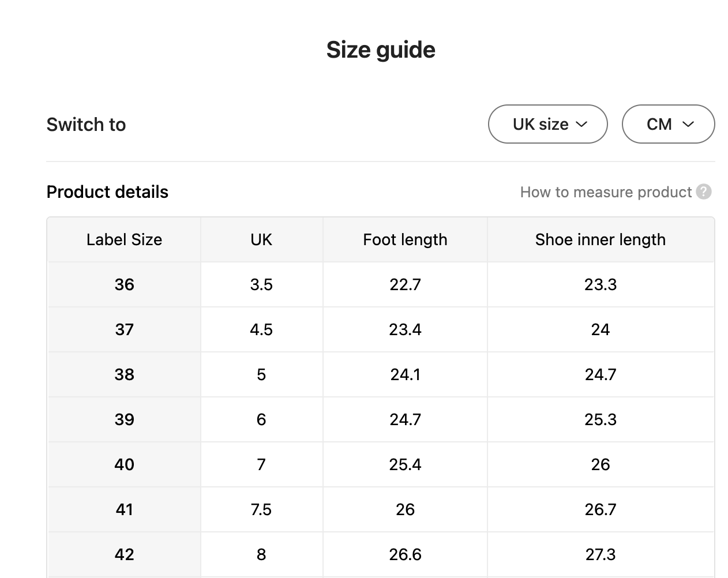Click the Foot length column header

pyautogui.click(x=405, y=239)
